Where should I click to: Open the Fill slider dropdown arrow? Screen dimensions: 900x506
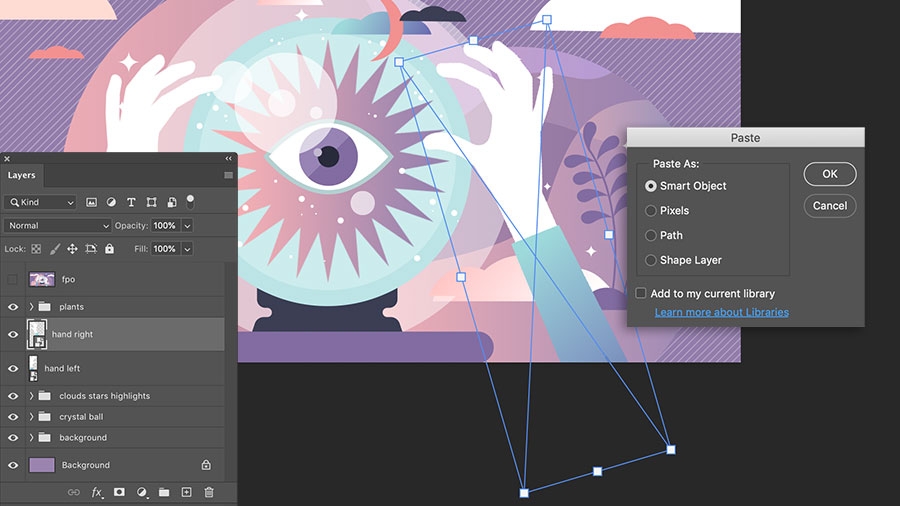coord(187,249)
